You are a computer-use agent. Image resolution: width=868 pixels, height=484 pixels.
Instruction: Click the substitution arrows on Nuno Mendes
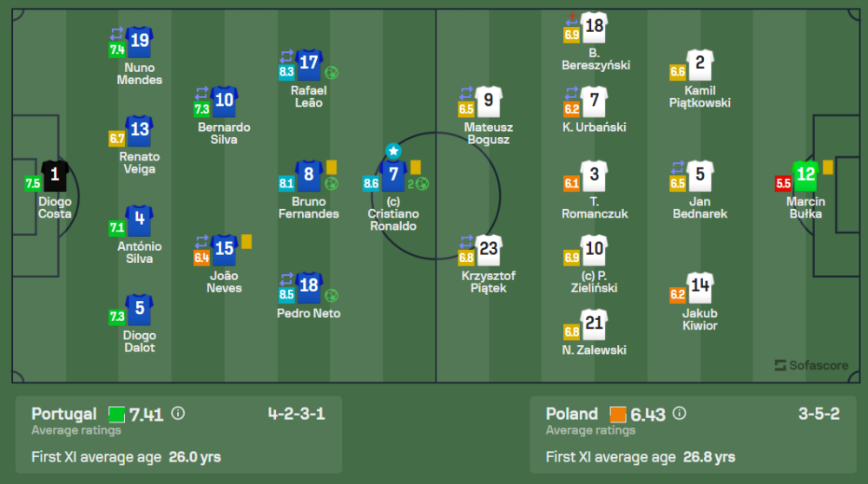[x=117, y=34]
